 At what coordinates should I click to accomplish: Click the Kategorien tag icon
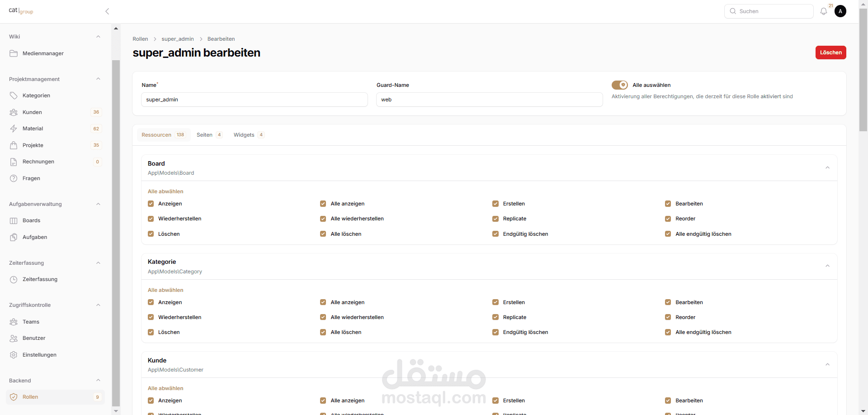pyautogui.click(x=14, y=95)
